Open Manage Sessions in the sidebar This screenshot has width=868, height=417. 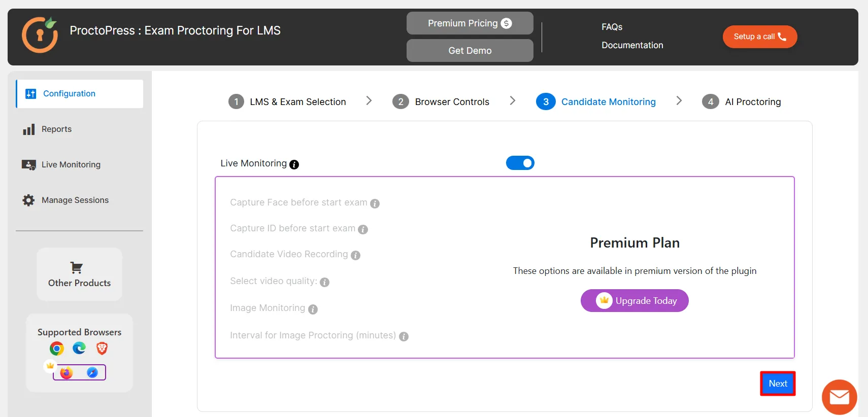pyautogui.click(x=80, y=200)
